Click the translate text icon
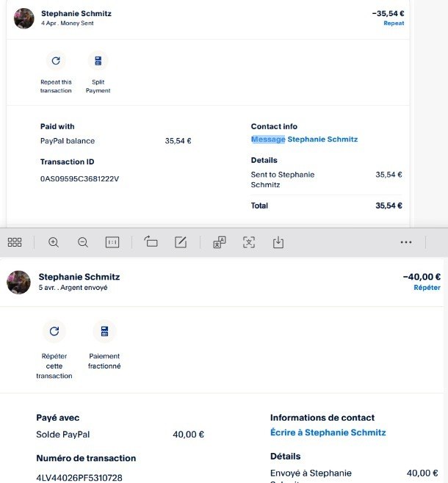448x483 pixels. [x=219, y=242]
